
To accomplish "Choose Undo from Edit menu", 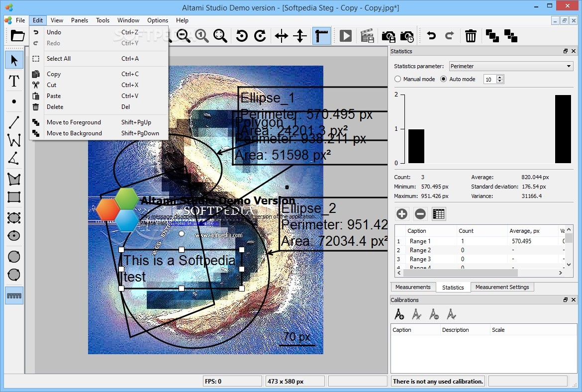I will (98, 32).
